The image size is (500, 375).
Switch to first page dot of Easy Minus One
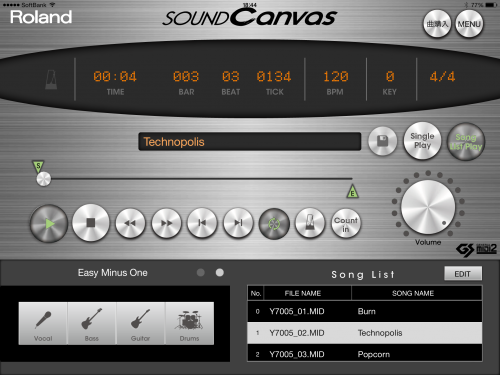(201, 273)
